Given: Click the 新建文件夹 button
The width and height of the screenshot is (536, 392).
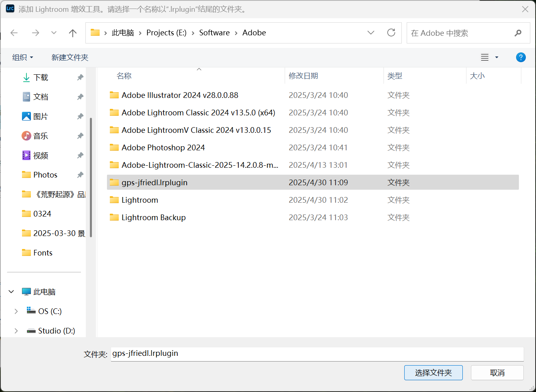Looking at the screenshot, I should (x=70, y=57).
